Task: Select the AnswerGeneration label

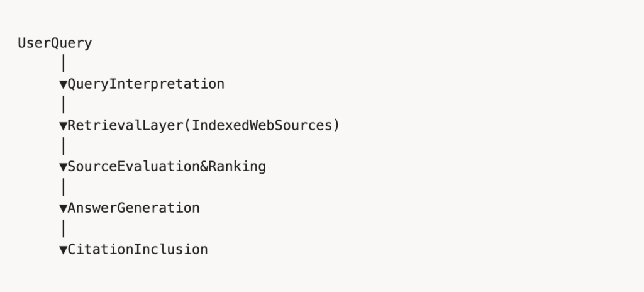Action: (133, 208)
